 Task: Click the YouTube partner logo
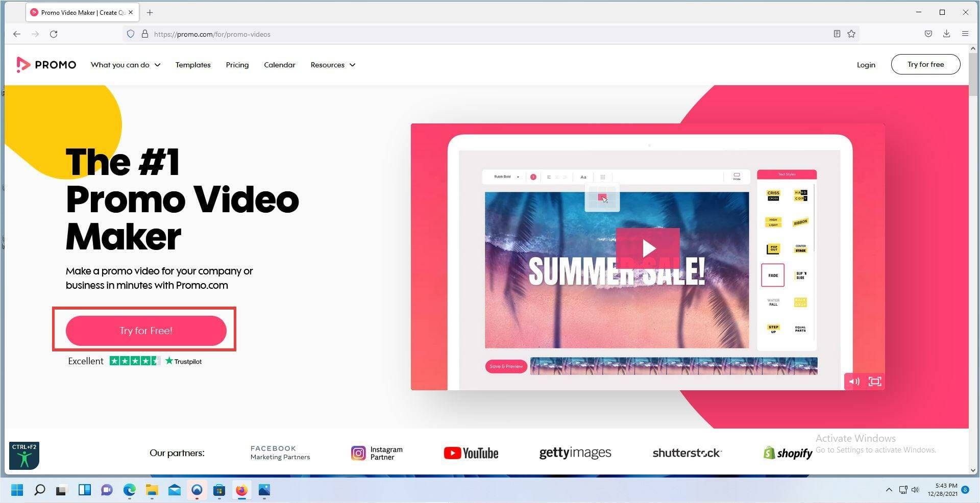tap(471, 453)
